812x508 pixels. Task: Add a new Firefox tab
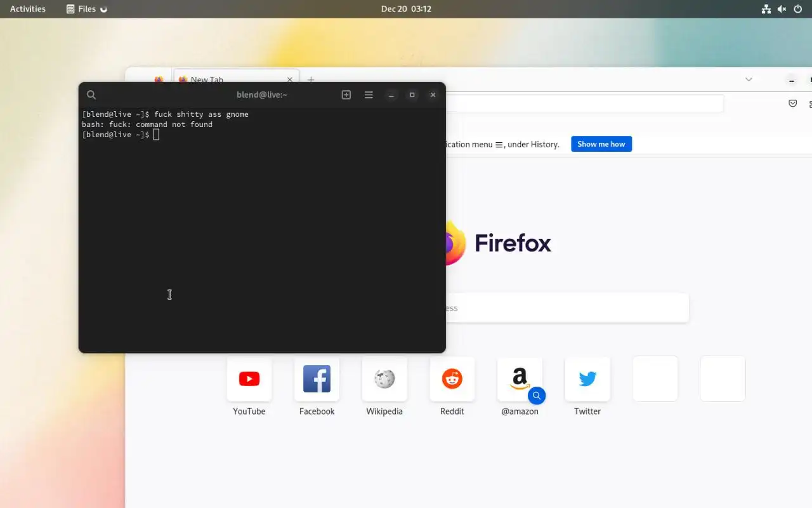coord(311,79)
